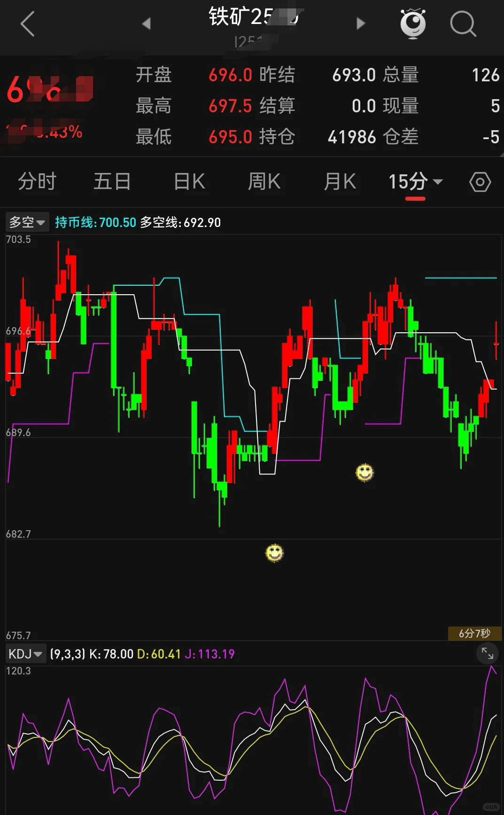Viewport: 504px width, 815px height.
Task: Tap the 铁矿 contract title
Action: click(254, 18)
